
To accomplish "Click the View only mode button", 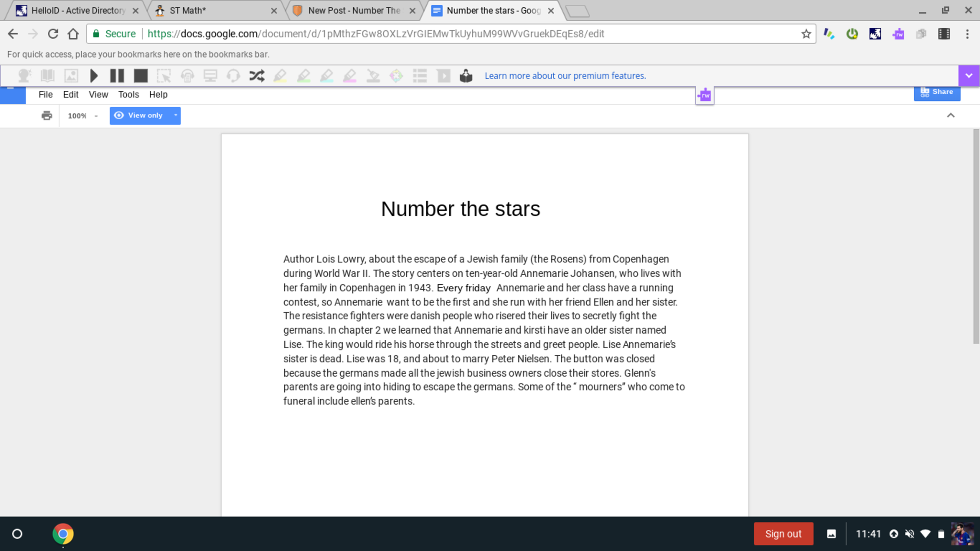I will coord(139,115).
